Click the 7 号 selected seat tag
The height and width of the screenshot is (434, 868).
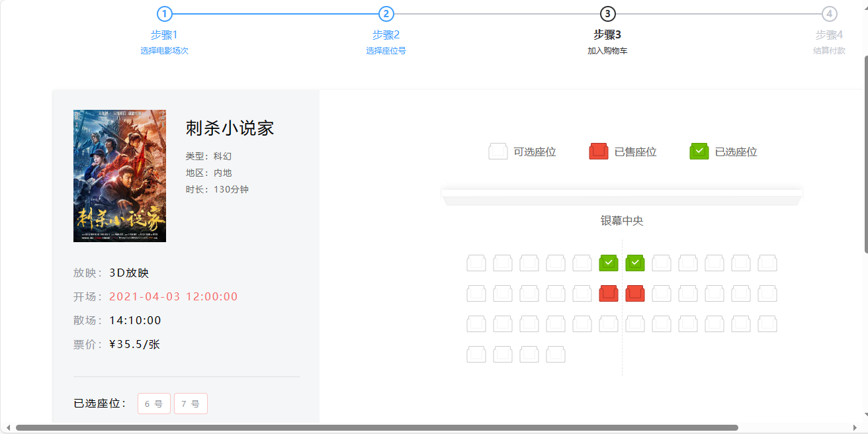tap(191, 404)
